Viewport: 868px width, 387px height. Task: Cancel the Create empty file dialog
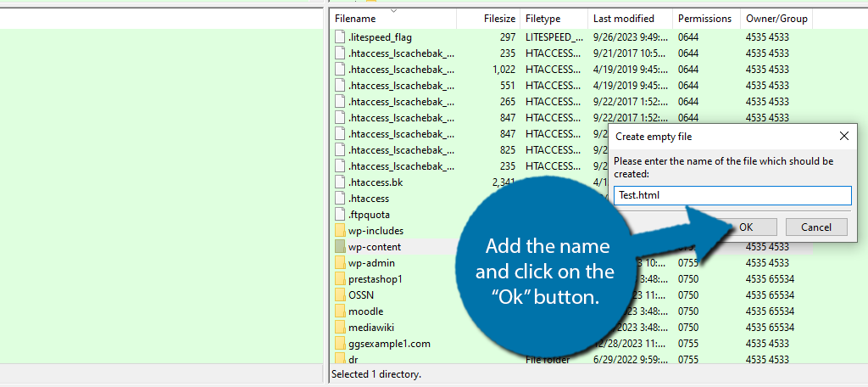[x=816, y=227]
